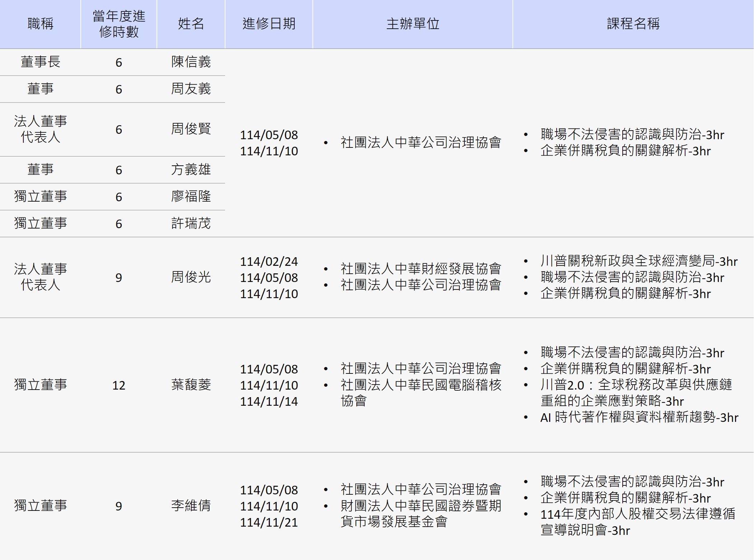Click on name 方義雄

pos(191,170)
